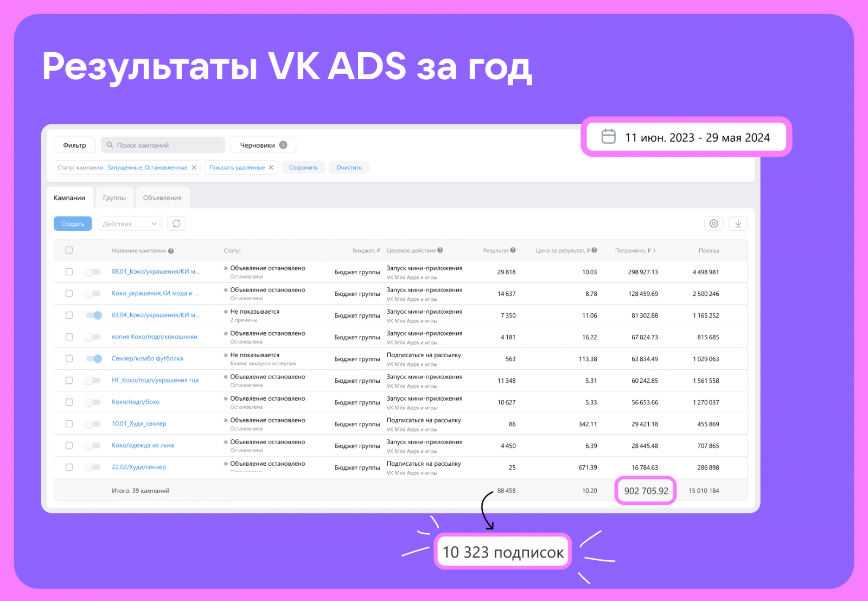The height and width of the screenshot is (601, 868).
Task: Open campaign link Коко/подп/бохо
Action: (x=136, y=402)
